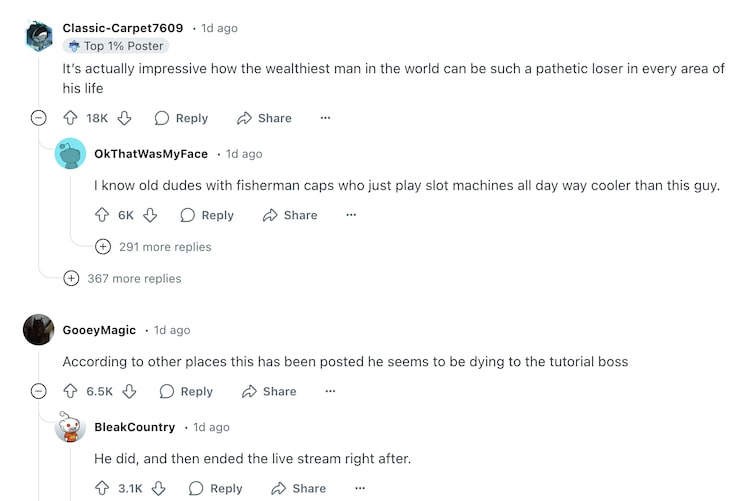750x501 pixels.
Task: Upvote Classic-Carpet7609's comment
Action: coord(70,118)
